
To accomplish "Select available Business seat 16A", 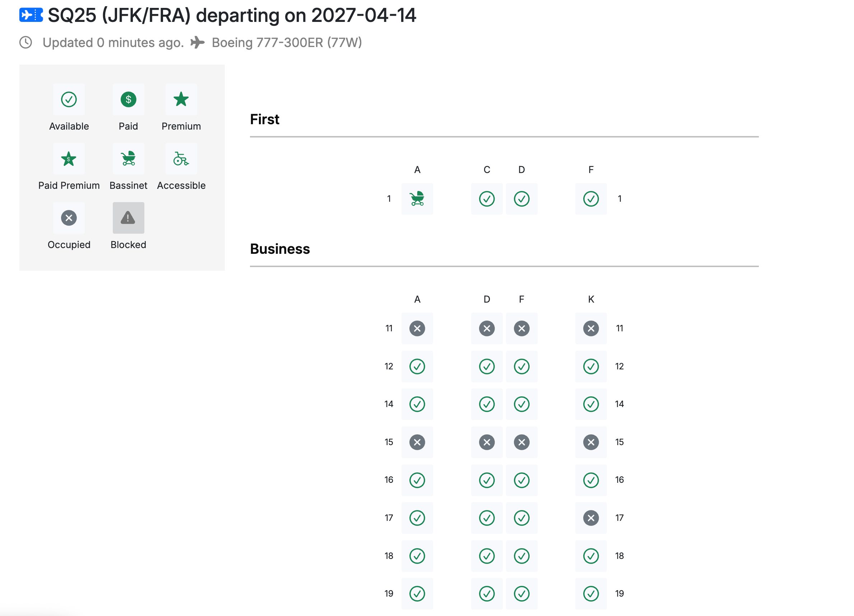I will (417, 480).
